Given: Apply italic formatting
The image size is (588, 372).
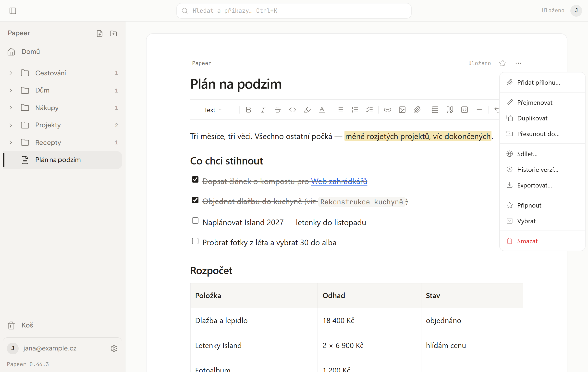Looking at the screenshot, I should coord(263,110).
